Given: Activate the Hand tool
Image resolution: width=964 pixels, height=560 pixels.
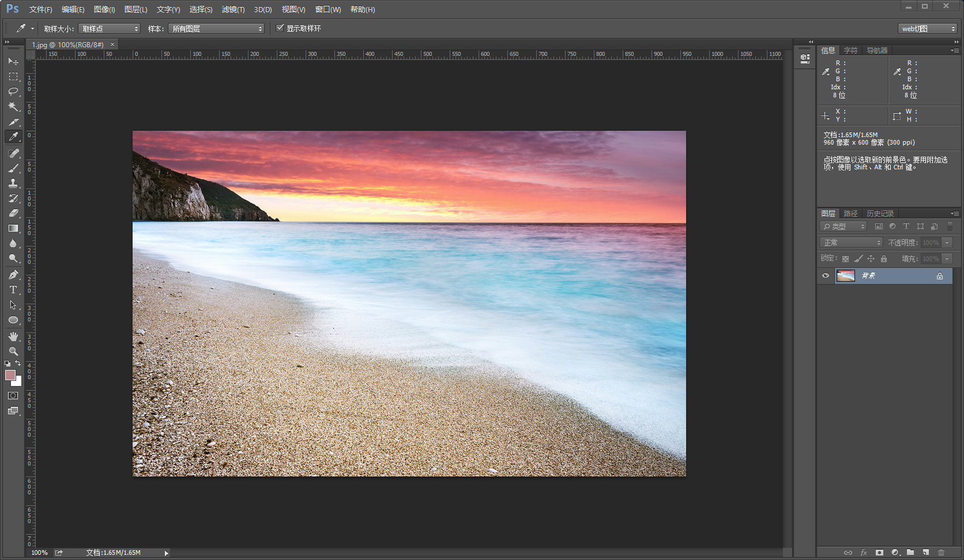Looking at the screenshot, I should (13, 336).
